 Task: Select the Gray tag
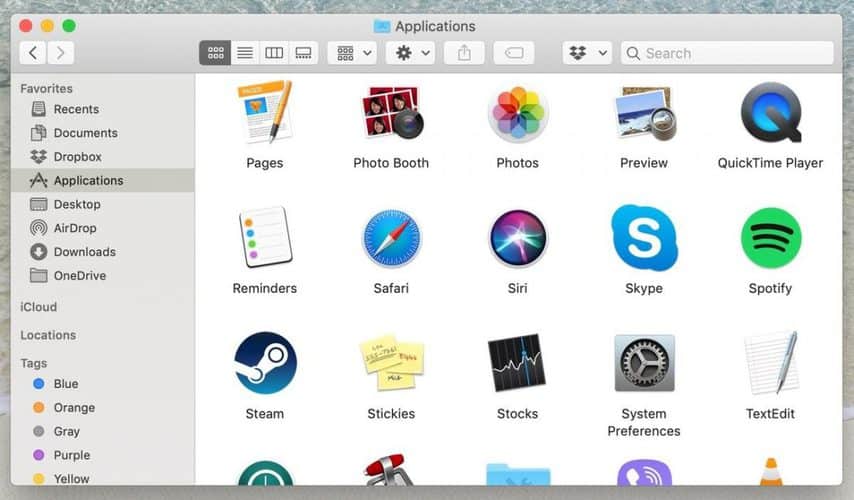click(102, 431)
